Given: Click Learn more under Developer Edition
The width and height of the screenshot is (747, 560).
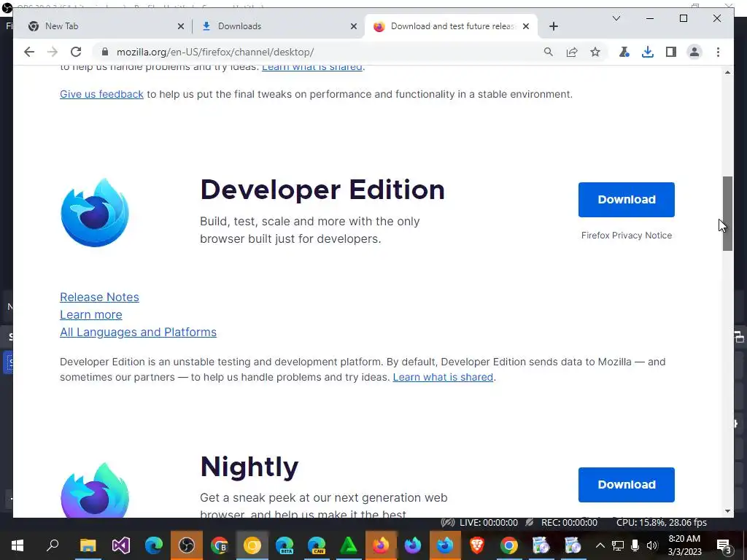Looking at the screenshot, I should 90,315.
